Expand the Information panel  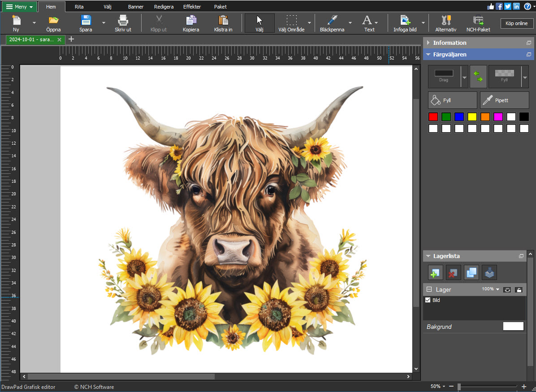pyautogui.click(x=428, y=43)
